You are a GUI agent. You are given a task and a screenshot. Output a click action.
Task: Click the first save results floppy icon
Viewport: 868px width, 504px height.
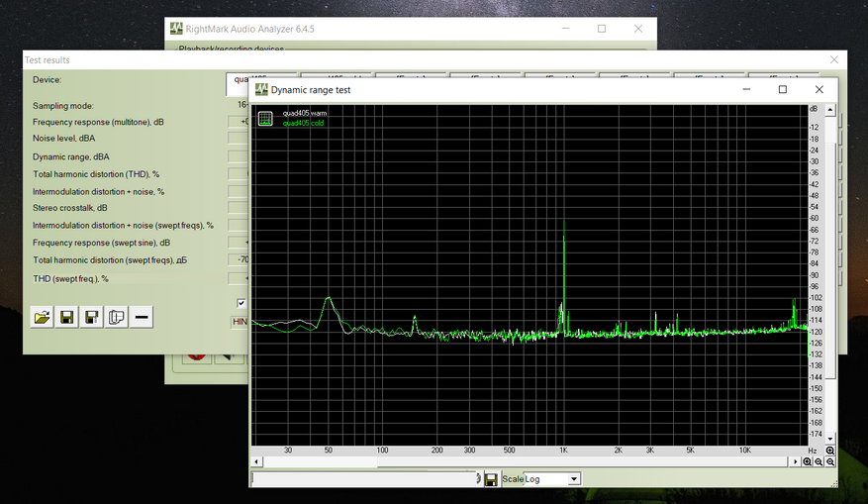(67, 317)
